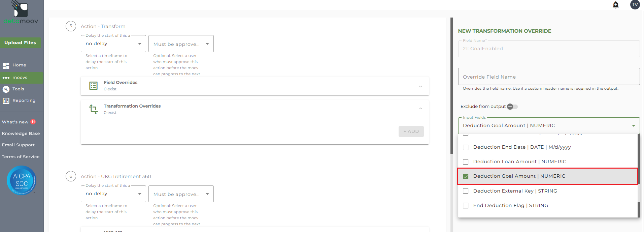Image resolution: width=644 pixels, height=232 pixels.
Task: Expand the Field Overrides section
Action: pyautogui.click(x=420, y=86)
